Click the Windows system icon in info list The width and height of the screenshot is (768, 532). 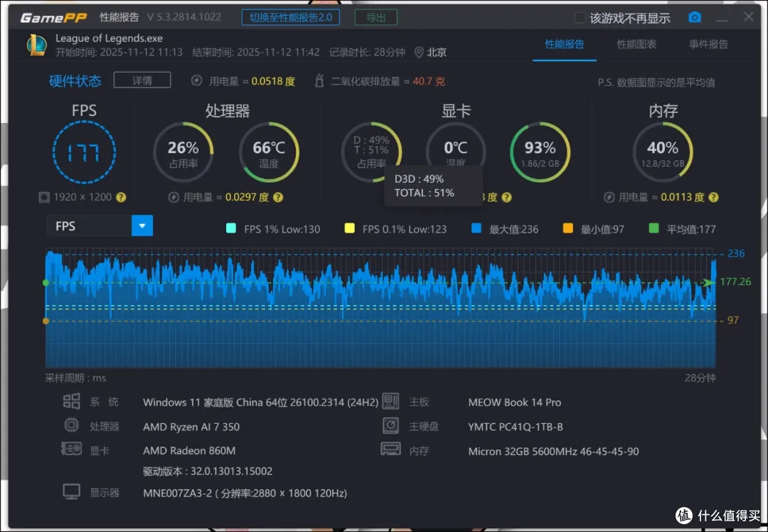(72, 402)
